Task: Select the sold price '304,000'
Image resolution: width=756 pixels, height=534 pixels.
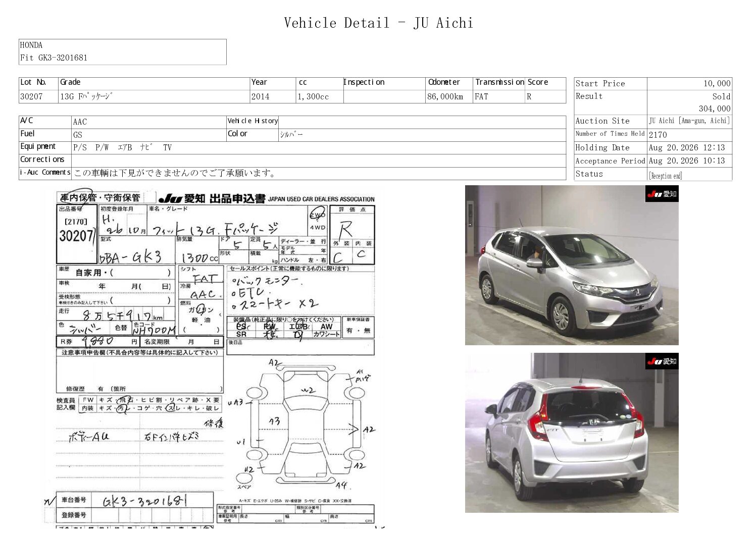Action: (x=715, y=109)
